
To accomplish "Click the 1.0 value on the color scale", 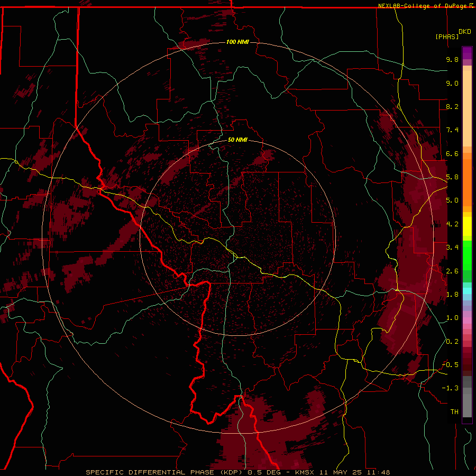I will (452, 318).
